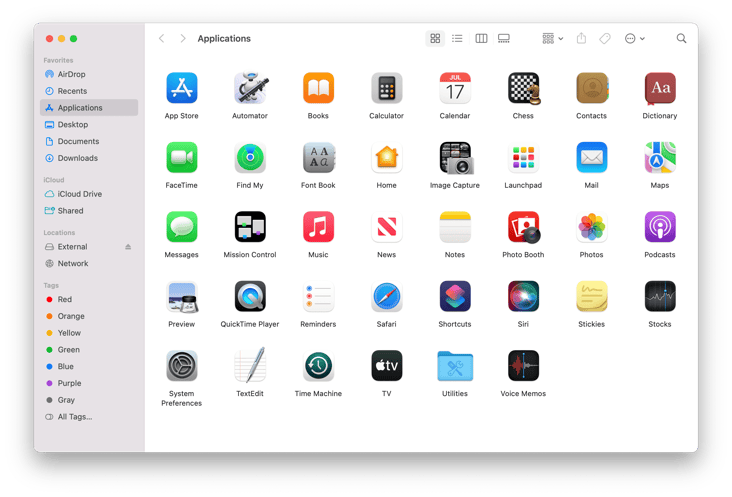This screenshot has width=732, height=497.
Task: Select the Stickies app icon
Action: pos(591,296)
